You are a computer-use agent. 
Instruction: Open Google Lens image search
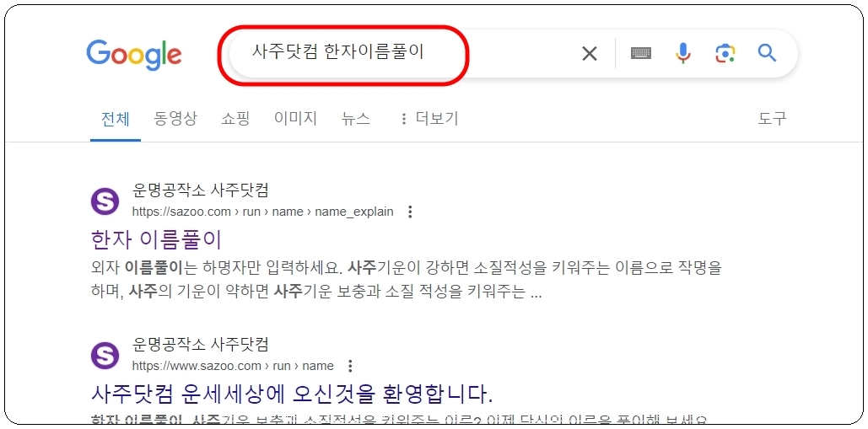click(x=725, y=53)
